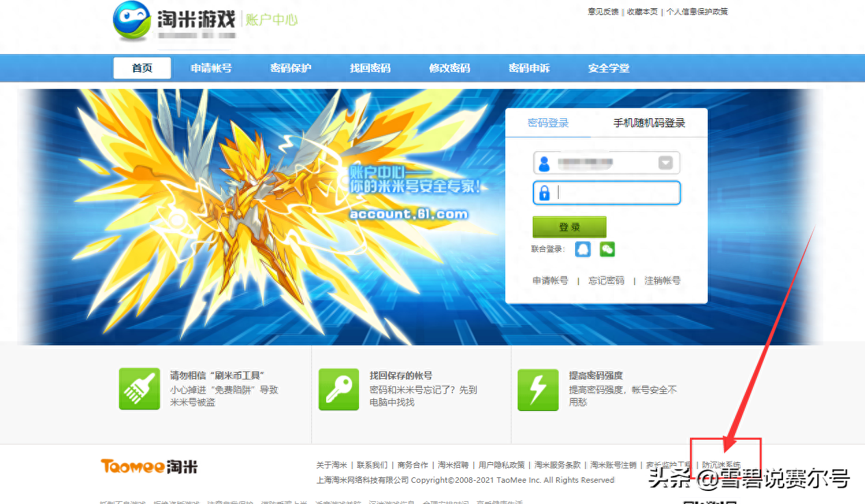This screenshot has width=865, height=504.
Task: Open 密码保护 in the navigation bar
Action: 291,68
